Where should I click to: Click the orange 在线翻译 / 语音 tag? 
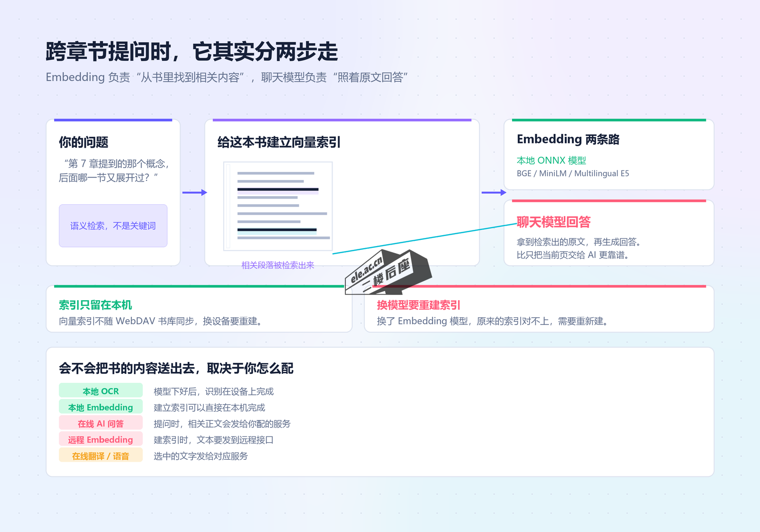click(x=101, y=456)
